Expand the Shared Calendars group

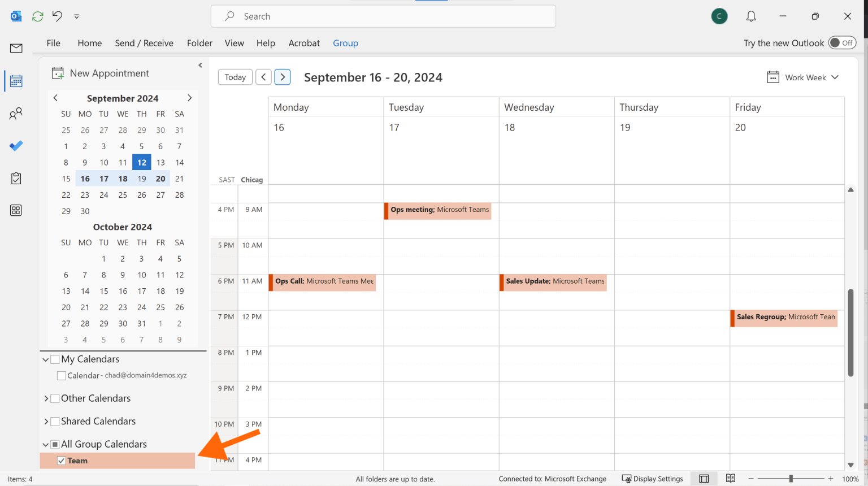(x=46, y=422)
